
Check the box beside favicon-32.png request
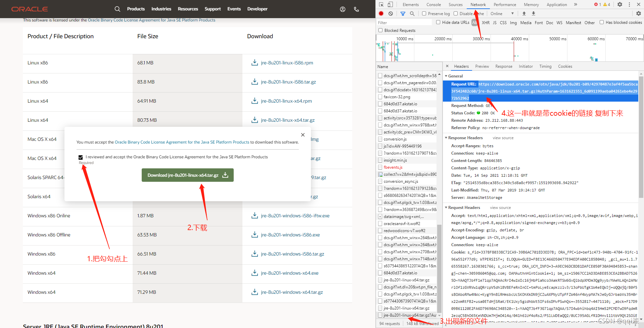(x=380, y=97)
